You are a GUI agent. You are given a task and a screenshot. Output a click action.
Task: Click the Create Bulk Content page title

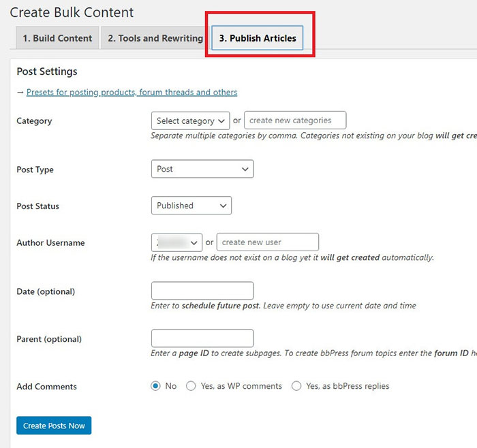coord(72,12)
